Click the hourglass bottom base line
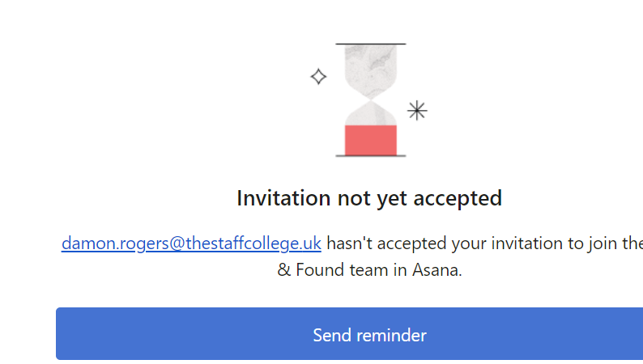 point(371,155)
